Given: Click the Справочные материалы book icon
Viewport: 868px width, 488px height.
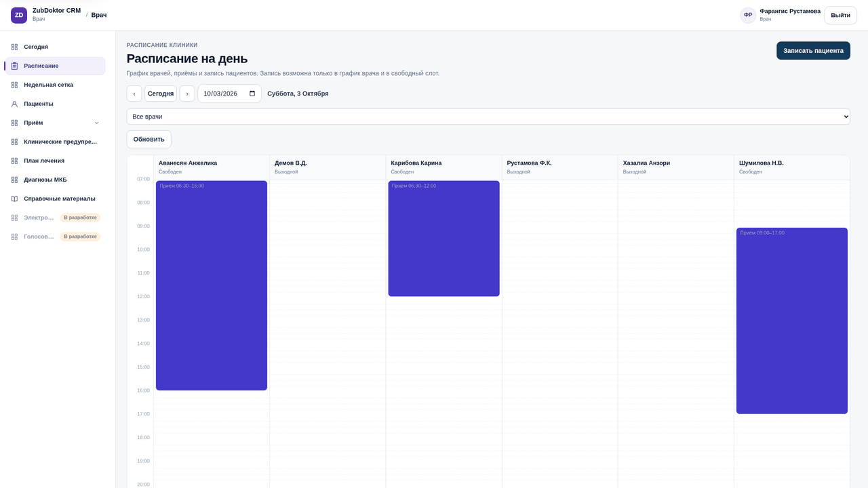Looking at the screenshot, I should pyautogui.click(x=14, y=199).
